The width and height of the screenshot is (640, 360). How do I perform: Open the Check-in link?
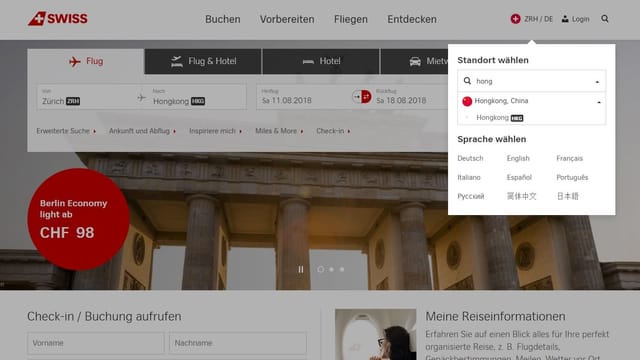tap(333, 131)
